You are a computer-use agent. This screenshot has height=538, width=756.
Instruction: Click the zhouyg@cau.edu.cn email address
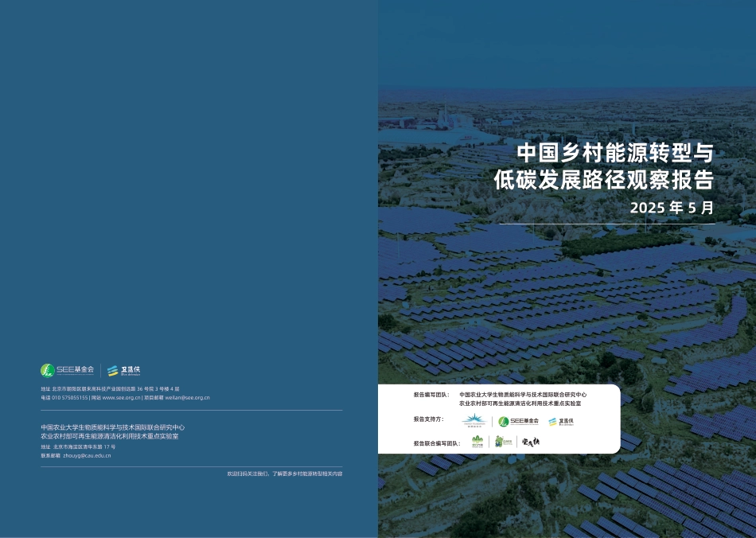(87, 455)
